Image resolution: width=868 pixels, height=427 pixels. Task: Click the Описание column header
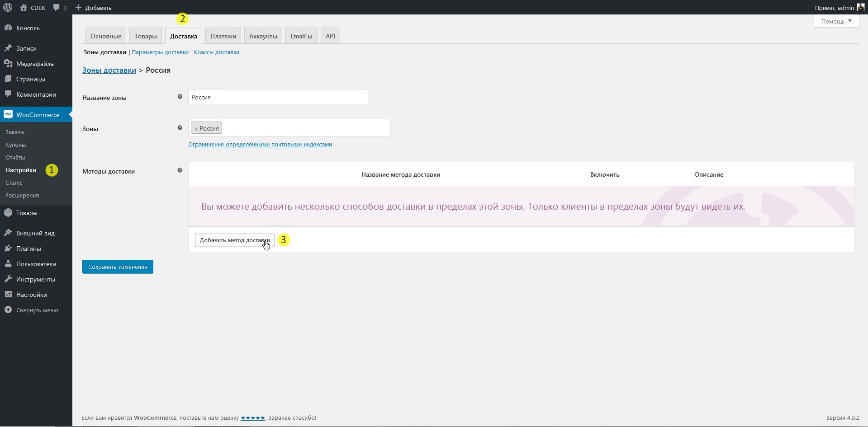tap(709, 174)
